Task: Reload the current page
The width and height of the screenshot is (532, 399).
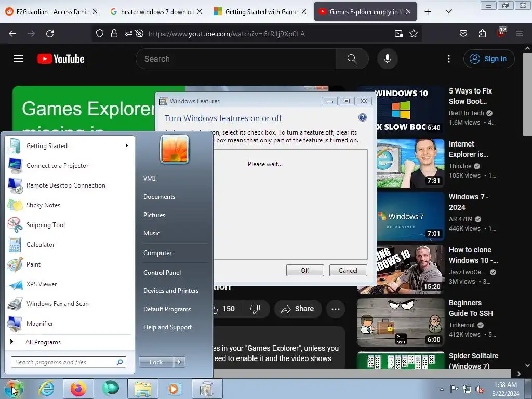Action: coord(50,34)
